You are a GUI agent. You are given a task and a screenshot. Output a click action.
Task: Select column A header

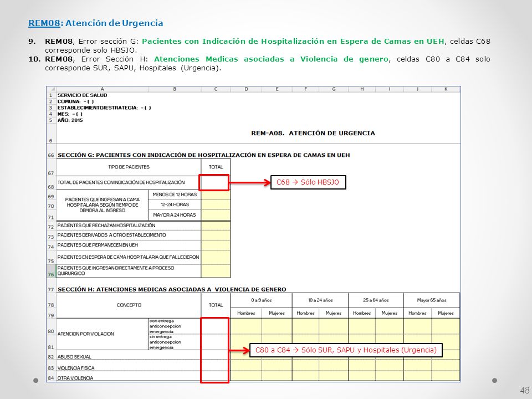[x=102, y=89]
